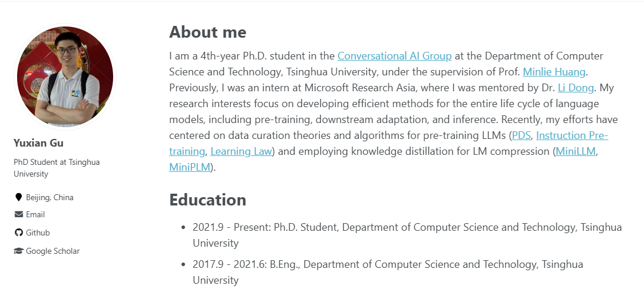Open the Instruction Pre-training link
This screenshot has height=292, width=644.
coord(572,136)
